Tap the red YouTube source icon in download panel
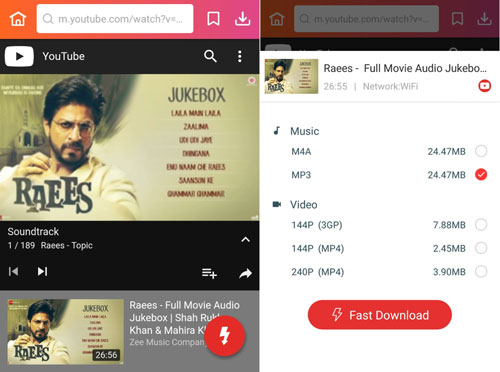This screenshot has height=372, width=500. tap(484, 86)
